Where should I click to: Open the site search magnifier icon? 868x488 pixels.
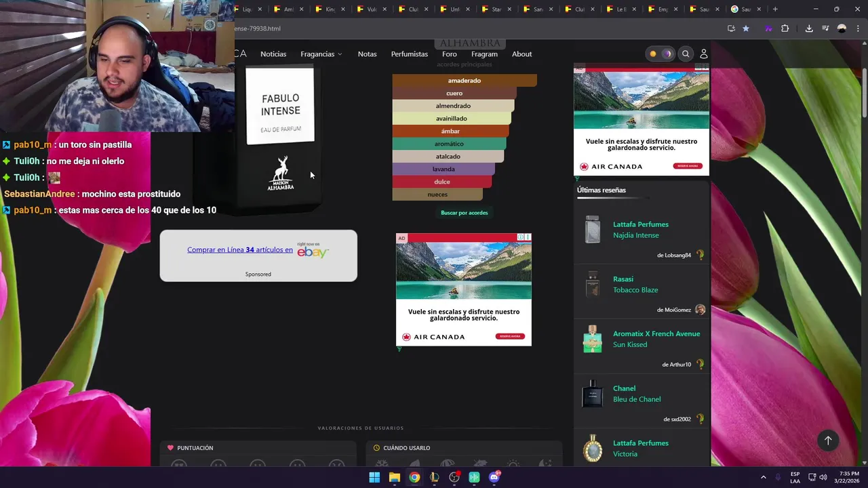pos(686,54)
